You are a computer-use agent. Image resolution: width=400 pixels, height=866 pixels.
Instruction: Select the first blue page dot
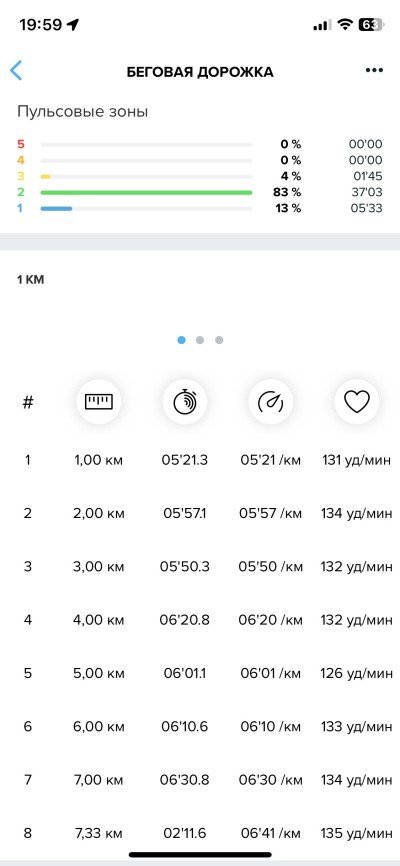point(181,340)
